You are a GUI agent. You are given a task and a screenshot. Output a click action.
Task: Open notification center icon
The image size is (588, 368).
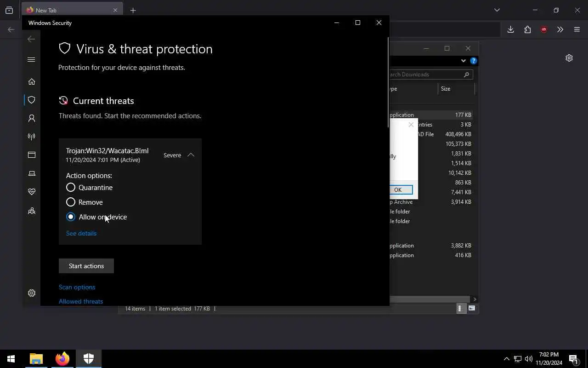(x=573, y=359)
